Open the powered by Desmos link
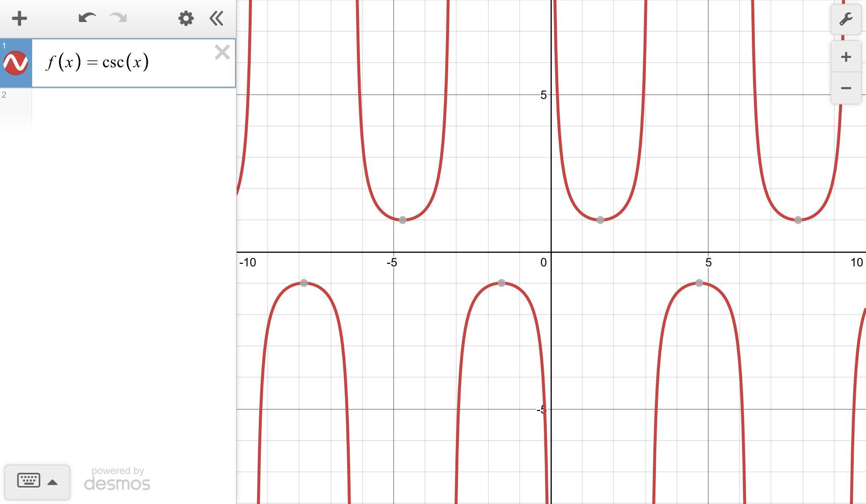This screenshot has width=866, height=504. [x=117, y=479]
